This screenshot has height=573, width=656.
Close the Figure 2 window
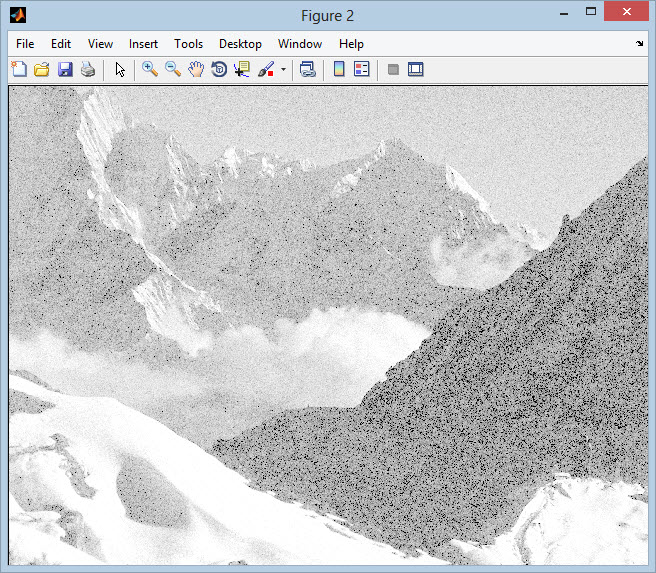[x=626, y=12]
